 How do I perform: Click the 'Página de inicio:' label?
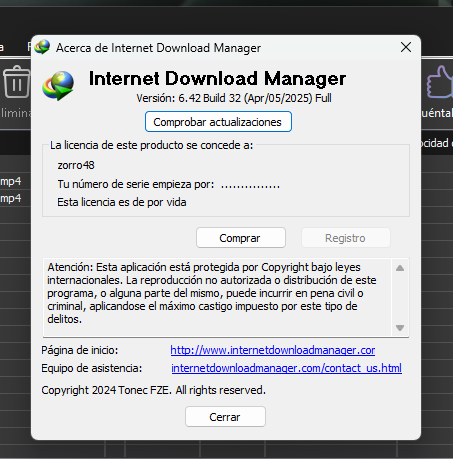point(80,350)
